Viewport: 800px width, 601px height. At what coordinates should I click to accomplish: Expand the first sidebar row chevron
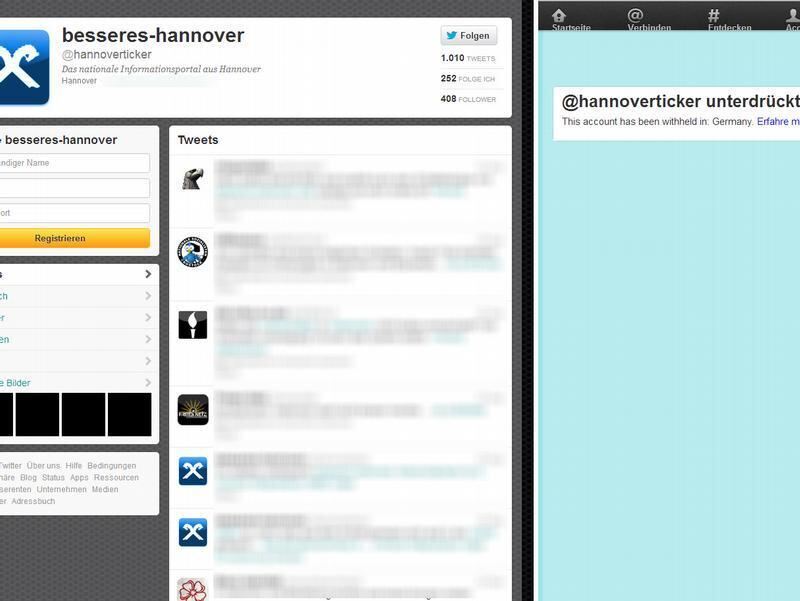tap(148, 274)
